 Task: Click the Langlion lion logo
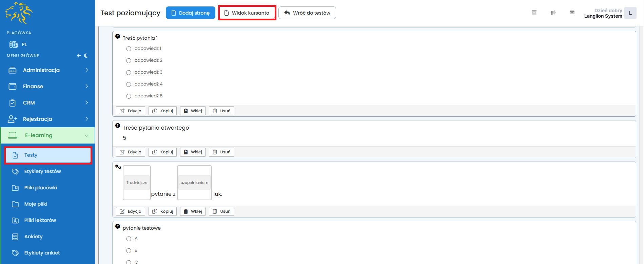coord(19,13)
